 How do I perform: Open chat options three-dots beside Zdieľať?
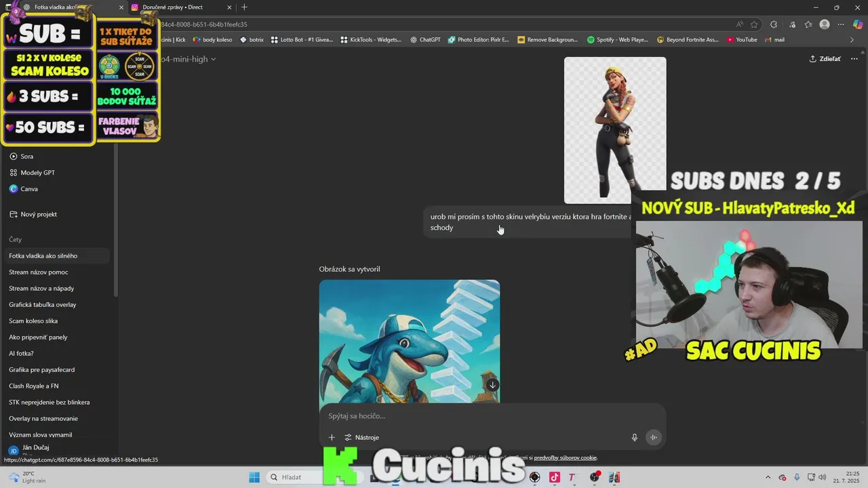coord(854,59)
